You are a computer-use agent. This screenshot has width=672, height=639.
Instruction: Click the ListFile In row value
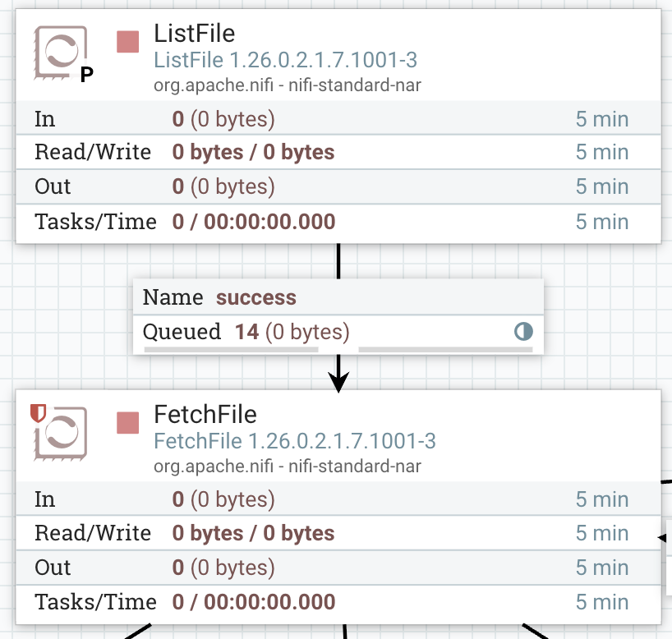point(223,119)
